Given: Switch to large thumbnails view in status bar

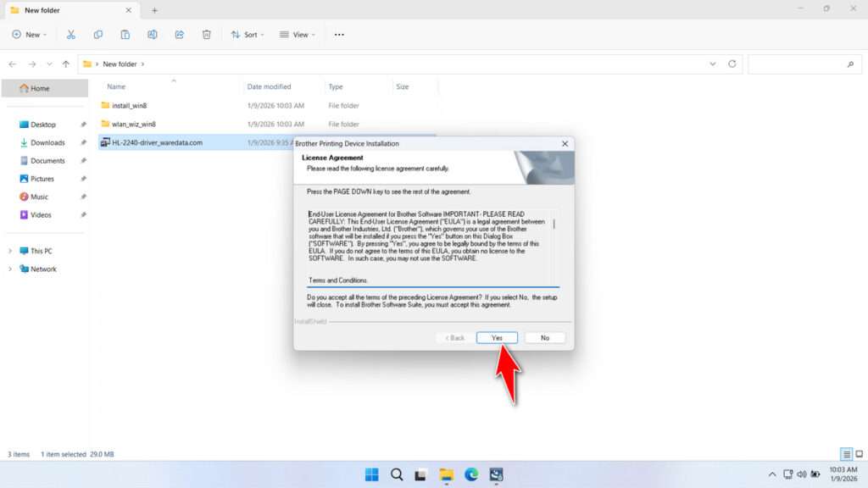Looking at the screenshot, I should coord(859,455).
